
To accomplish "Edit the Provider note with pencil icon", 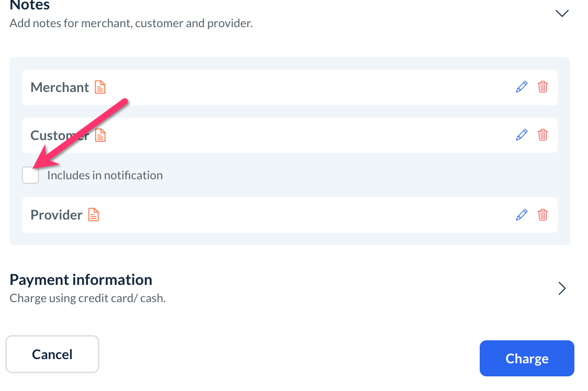I will pos(522,215).
